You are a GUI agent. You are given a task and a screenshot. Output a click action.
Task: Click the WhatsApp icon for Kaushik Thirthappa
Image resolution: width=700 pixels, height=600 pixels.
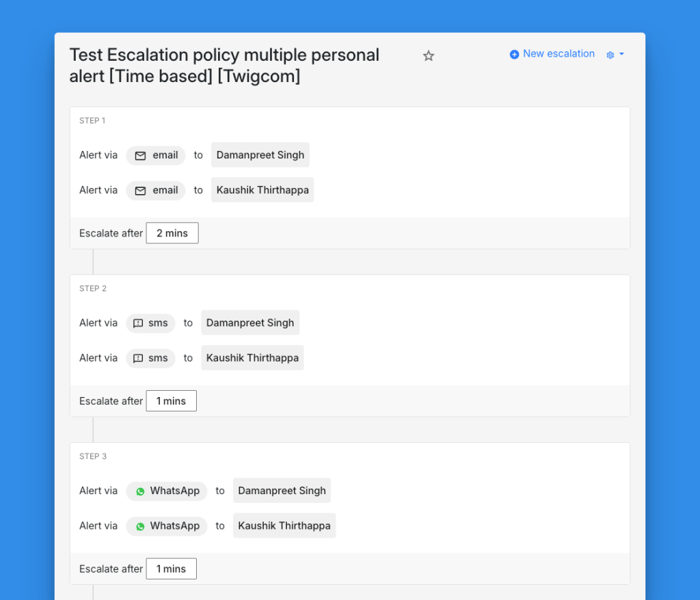tap(140, 526)
